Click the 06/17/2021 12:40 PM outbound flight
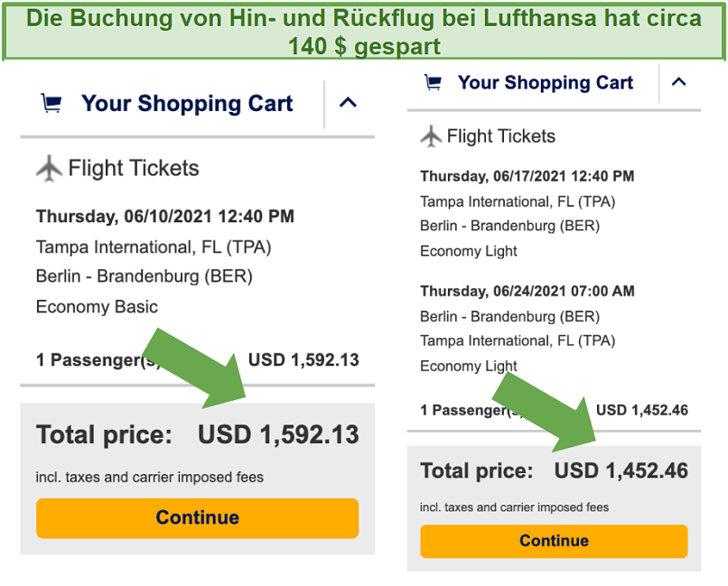728x586 pixels. click(527, 176)
